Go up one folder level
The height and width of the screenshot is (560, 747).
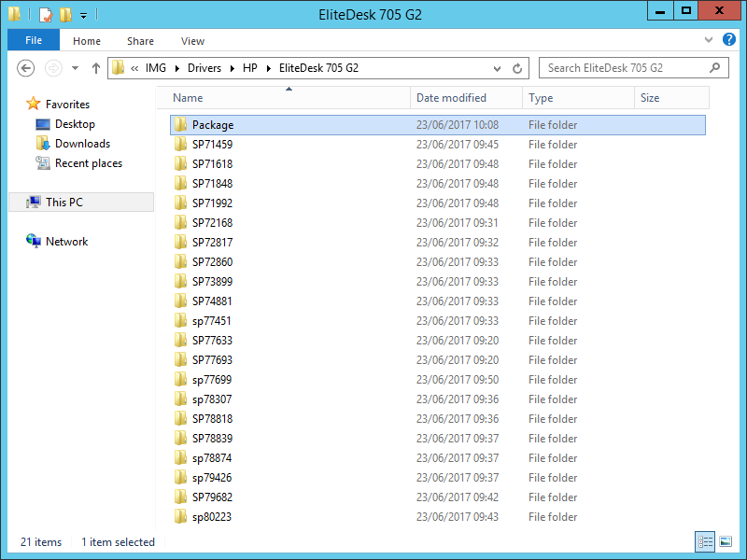(96, 68)
